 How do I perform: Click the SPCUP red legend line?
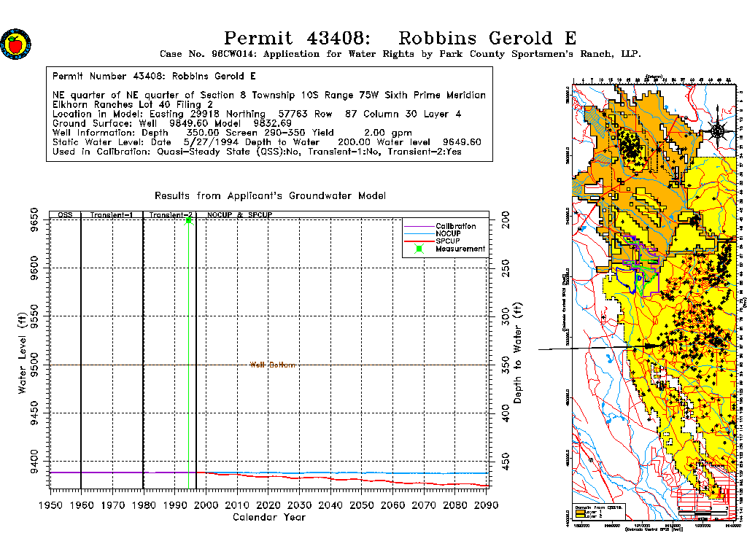(419, 241)
